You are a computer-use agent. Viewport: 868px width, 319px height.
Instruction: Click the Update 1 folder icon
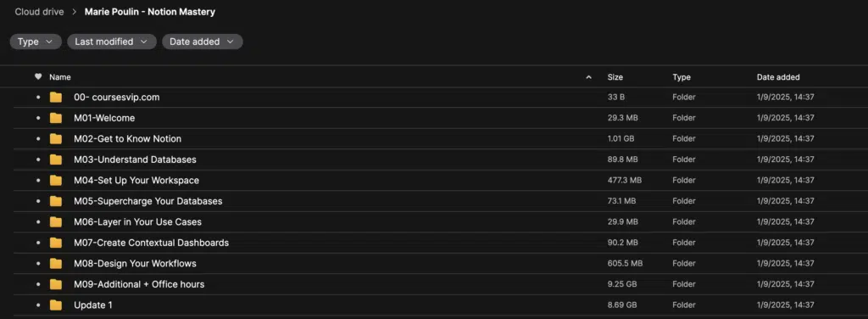pyautogui.click(x=56, y=305)
